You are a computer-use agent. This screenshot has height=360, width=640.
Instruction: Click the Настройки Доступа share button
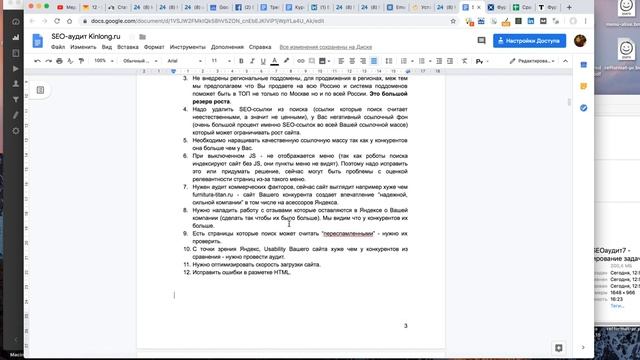pyautogui.click(x=529, y=41)
